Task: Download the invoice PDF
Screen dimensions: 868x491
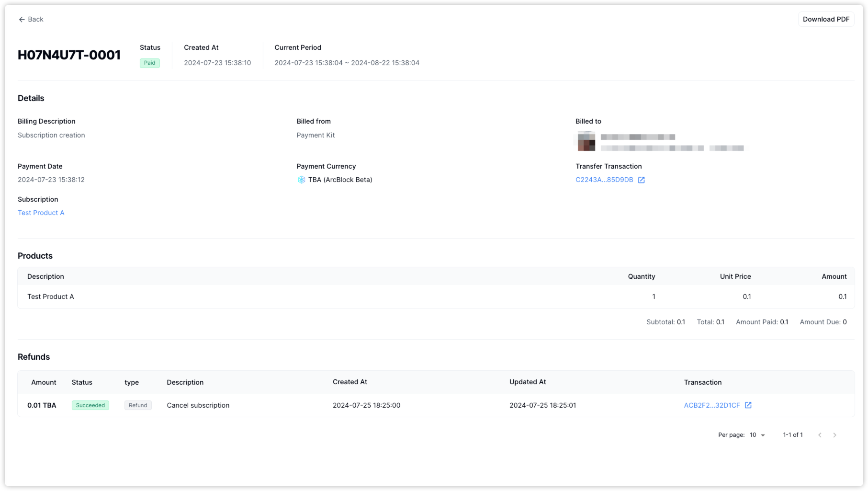Action: (826, 19)
